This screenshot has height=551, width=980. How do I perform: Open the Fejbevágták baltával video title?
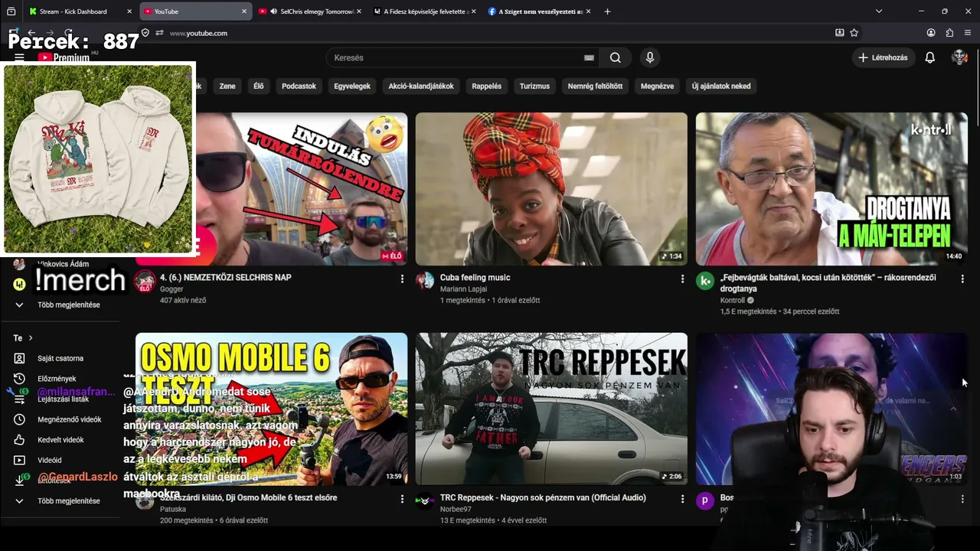(828, 283)
